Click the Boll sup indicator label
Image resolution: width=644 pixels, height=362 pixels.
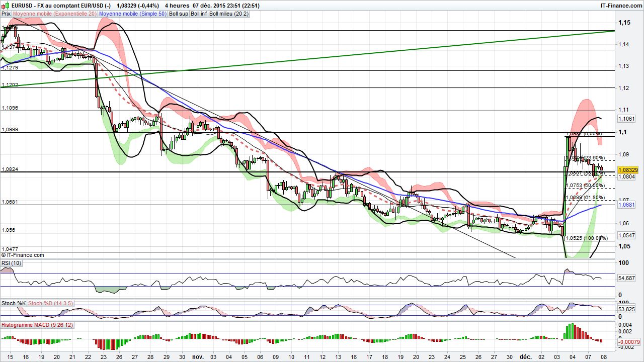pyautogui.click(x=179, y=14)
